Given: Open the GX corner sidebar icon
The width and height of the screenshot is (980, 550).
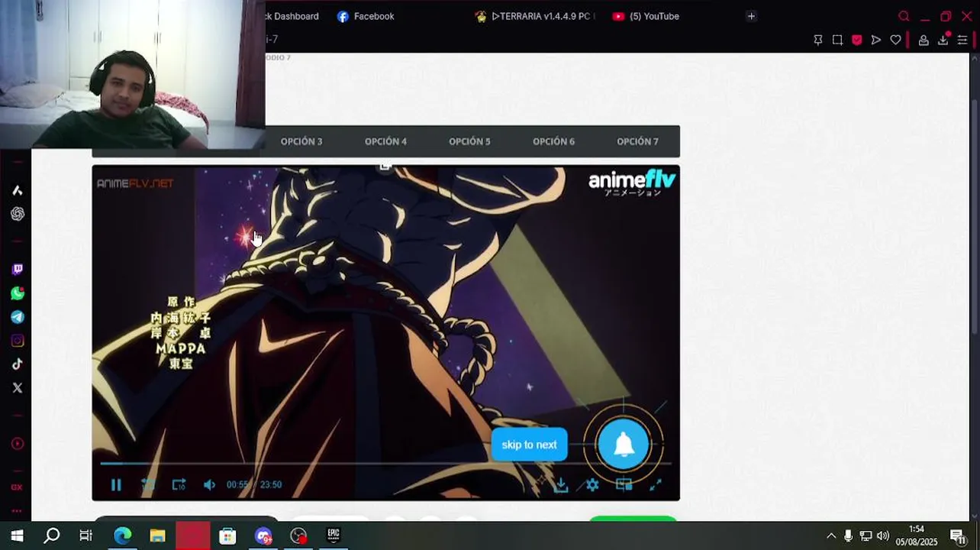Looking at the screenshot, I should click(17, 487).
